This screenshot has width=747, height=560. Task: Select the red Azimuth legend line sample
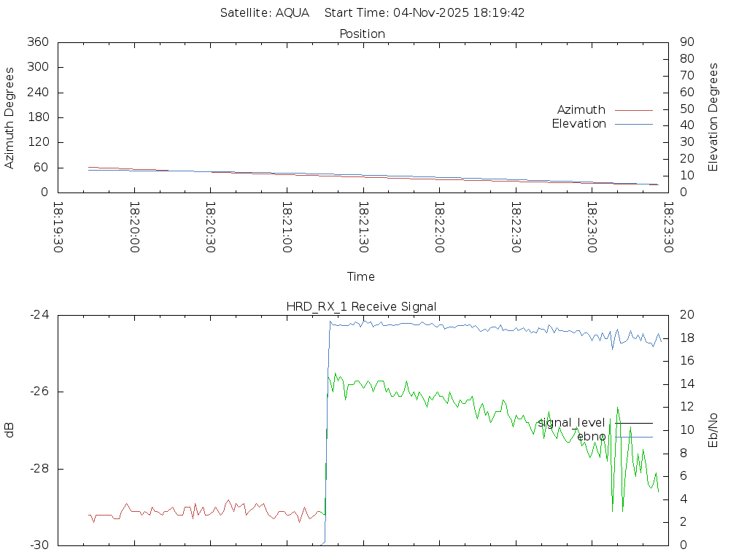pos(633,110)
